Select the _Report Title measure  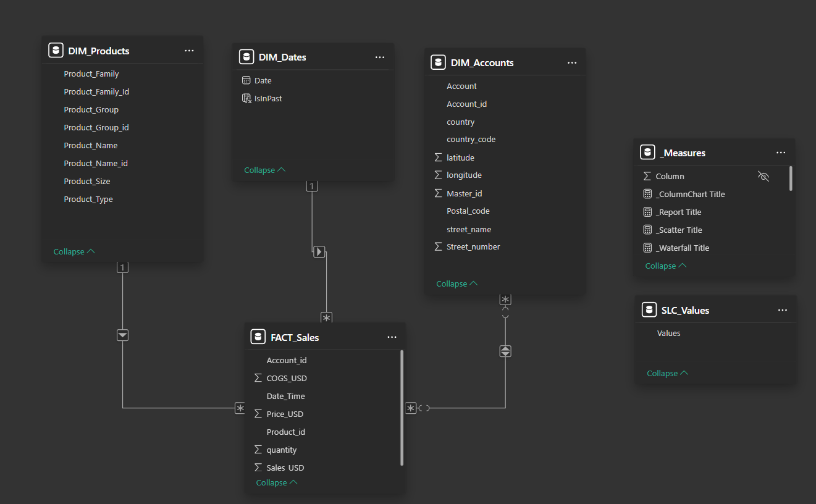[678, 212]
